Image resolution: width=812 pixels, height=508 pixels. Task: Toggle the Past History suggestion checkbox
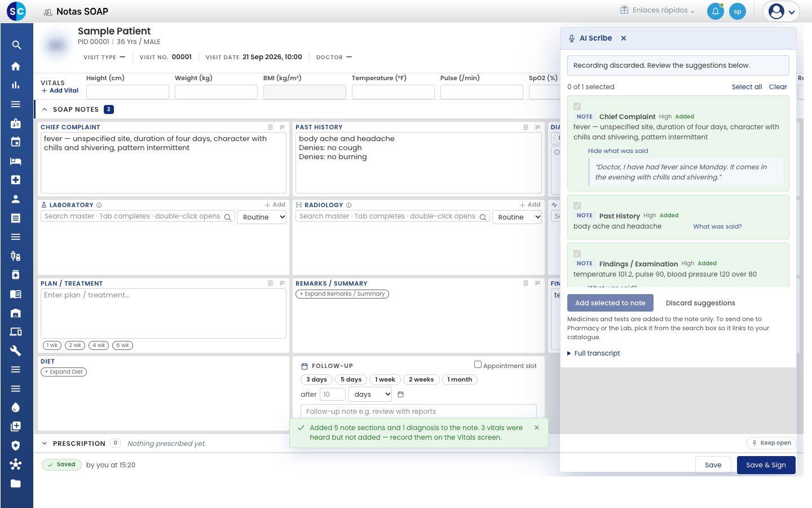pyautogui.click(x=577, y=206)
